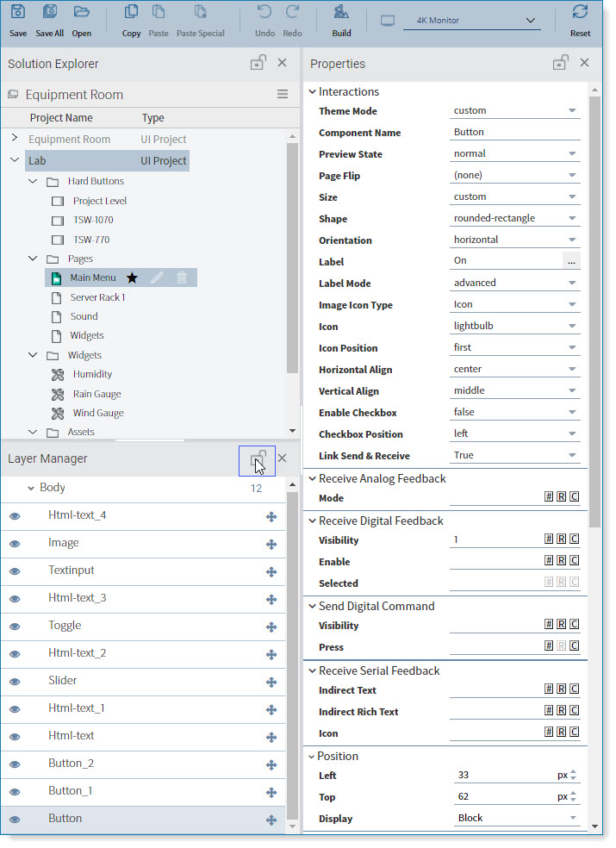Click the Paste Special toolbar icon
Viewport: 616px width, 848px height.
click(200, 11)
